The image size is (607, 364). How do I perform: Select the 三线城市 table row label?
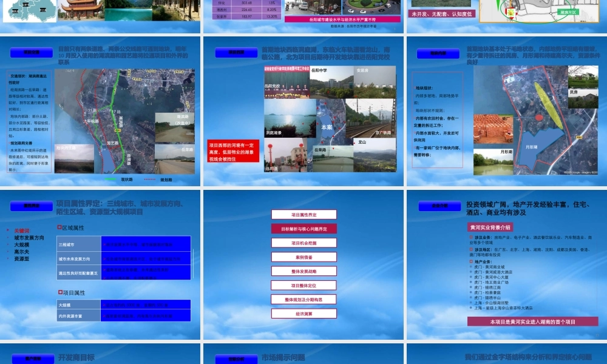[78, 244]
